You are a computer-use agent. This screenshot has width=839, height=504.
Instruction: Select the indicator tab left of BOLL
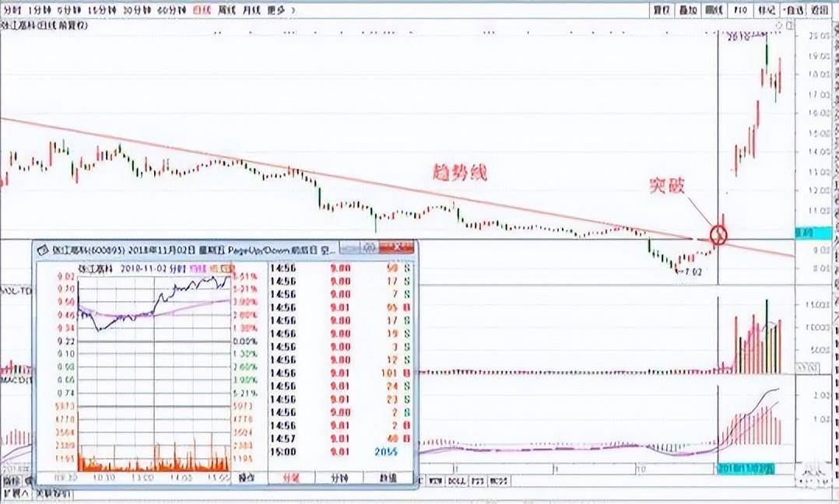(436, 481)
